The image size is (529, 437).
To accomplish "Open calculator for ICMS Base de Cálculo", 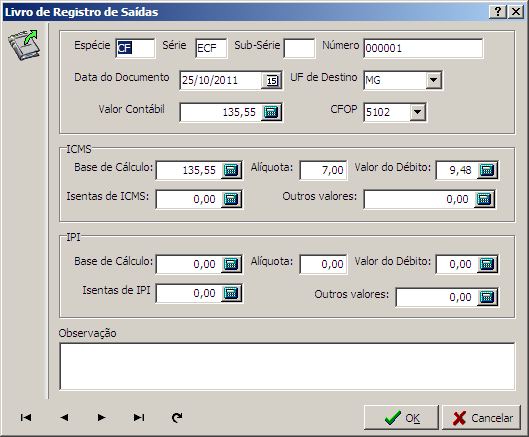I will pyautogui.click(x=231, y=170).
